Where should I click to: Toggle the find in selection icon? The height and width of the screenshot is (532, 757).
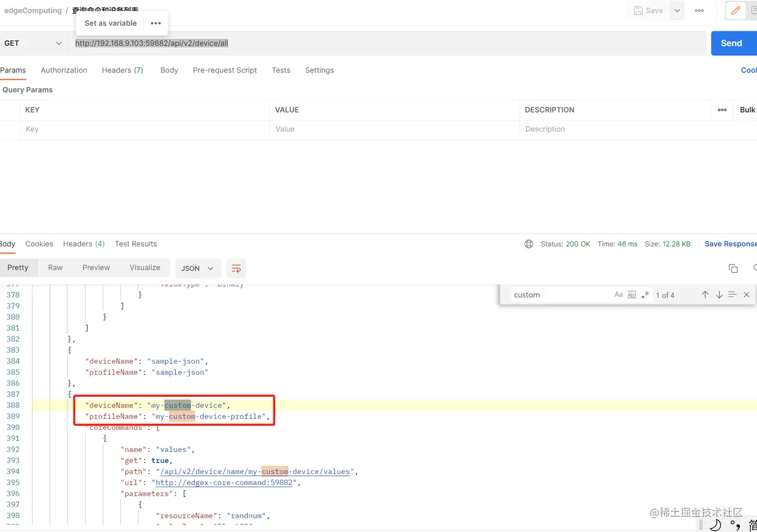click(733, 295)
